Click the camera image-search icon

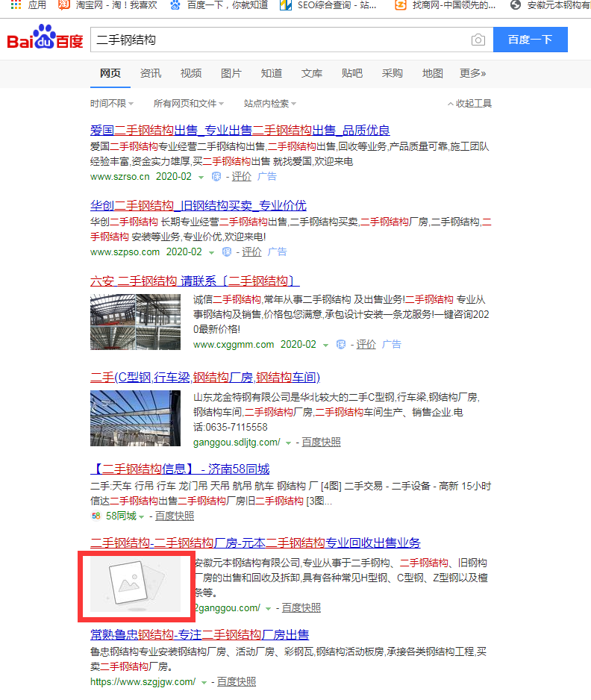coord(478,40)
